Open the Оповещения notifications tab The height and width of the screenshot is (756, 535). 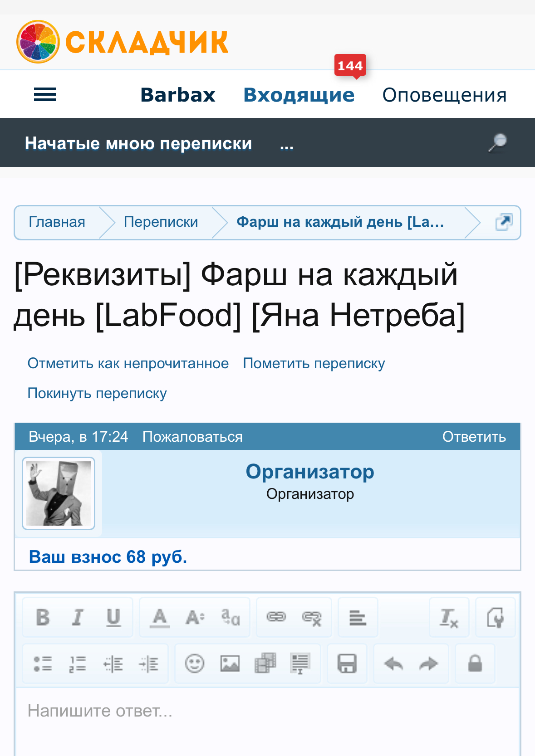[x=444, y=95]
